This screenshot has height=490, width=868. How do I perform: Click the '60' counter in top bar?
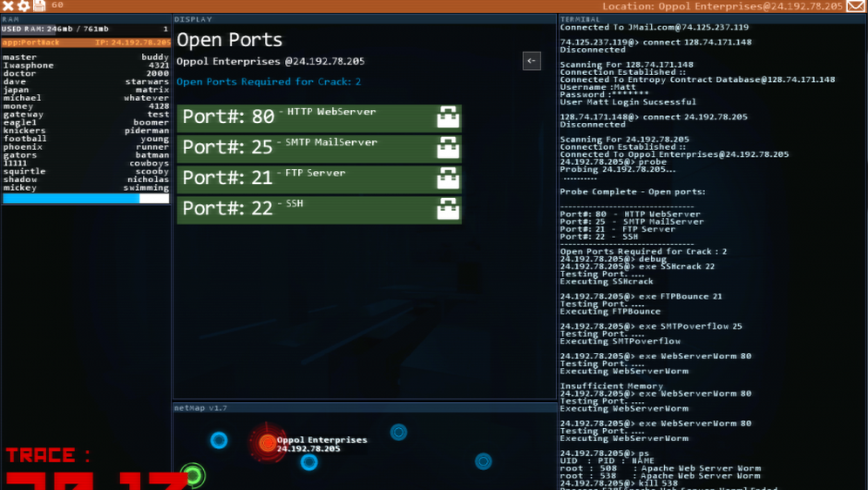[x=58, y=5]
